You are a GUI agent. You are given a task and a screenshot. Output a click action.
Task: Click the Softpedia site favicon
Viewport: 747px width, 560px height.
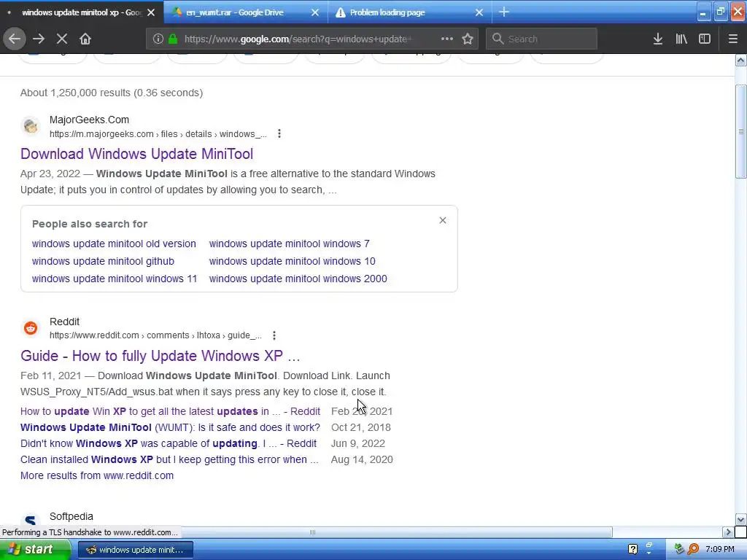pyautogui.click(x=31, y=521)
